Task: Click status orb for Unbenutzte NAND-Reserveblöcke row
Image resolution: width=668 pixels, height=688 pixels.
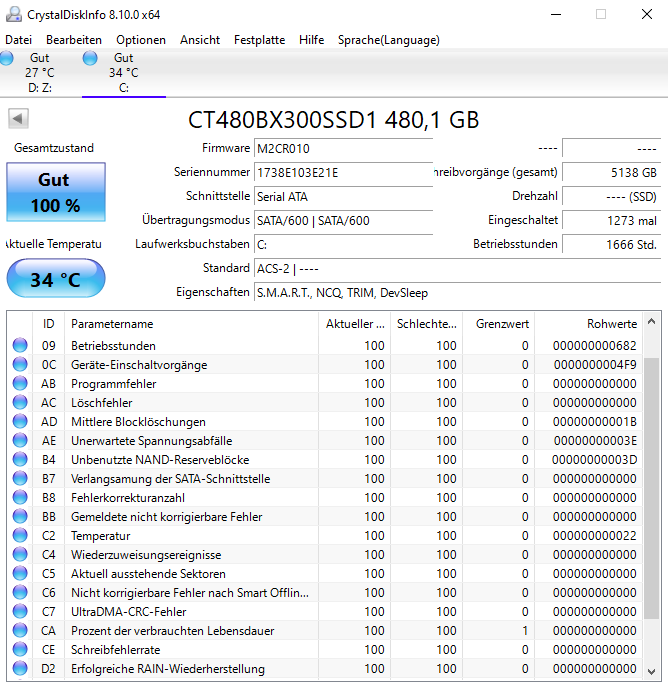Action: (20, 459)
